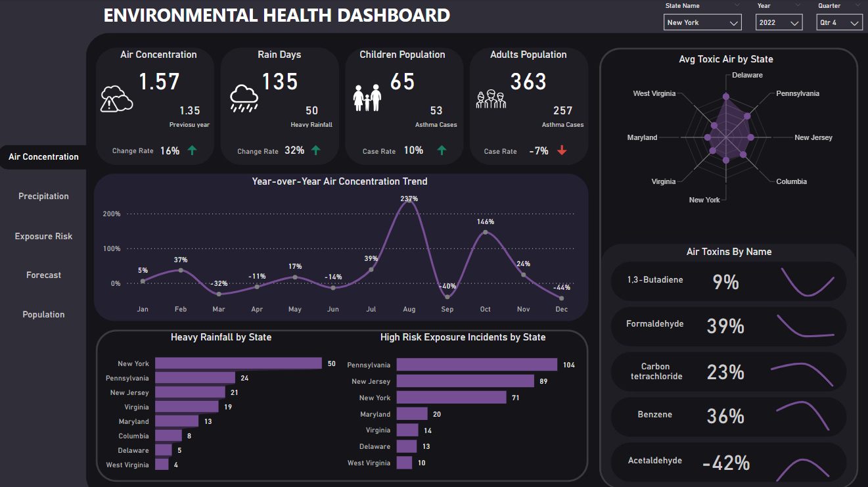Click the adults group icon
This screenshot has width=868, height=487.
491,99
